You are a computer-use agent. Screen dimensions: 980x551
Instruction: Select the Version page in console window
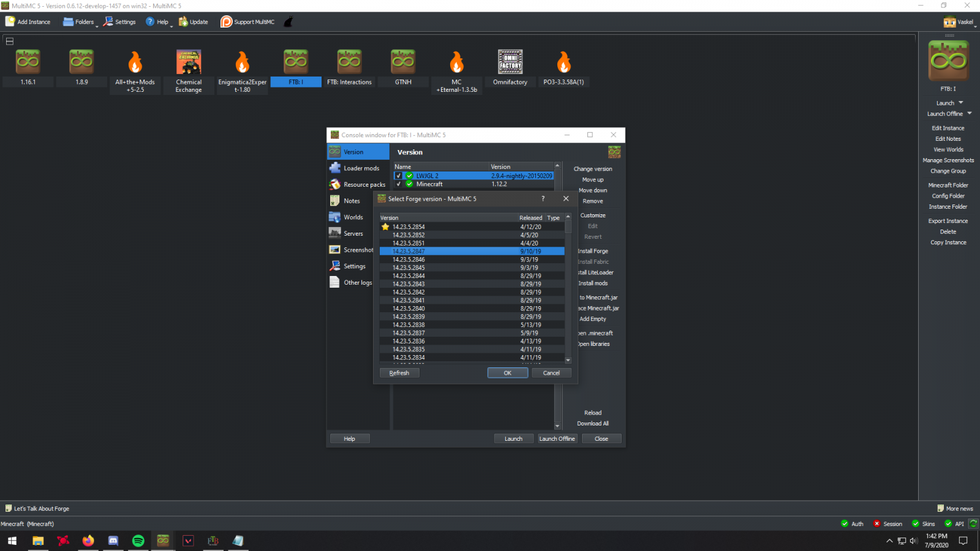tap(358, 152)
